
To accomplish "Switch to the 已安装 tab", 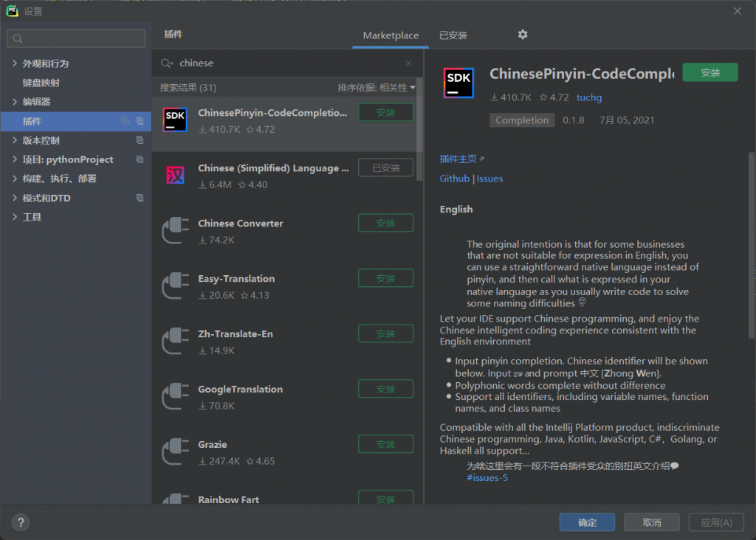I will 453,35.
